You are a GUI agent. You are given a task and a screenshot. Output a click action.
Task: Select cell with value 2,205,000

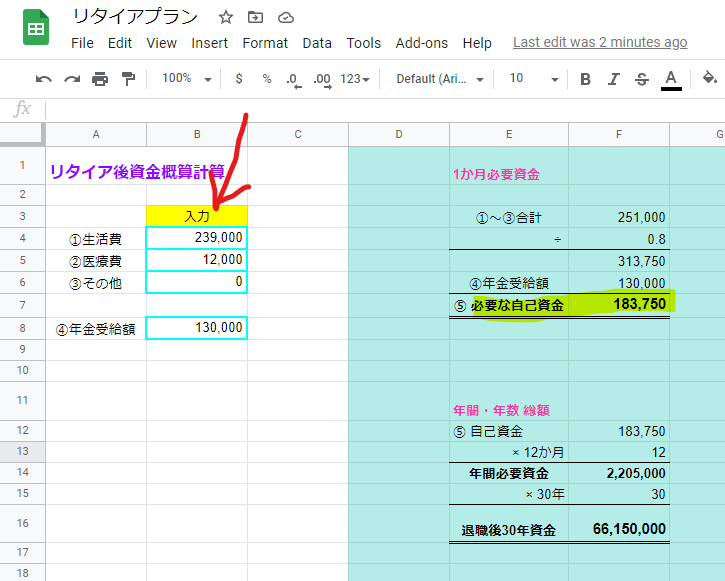(x=619, y=473)
